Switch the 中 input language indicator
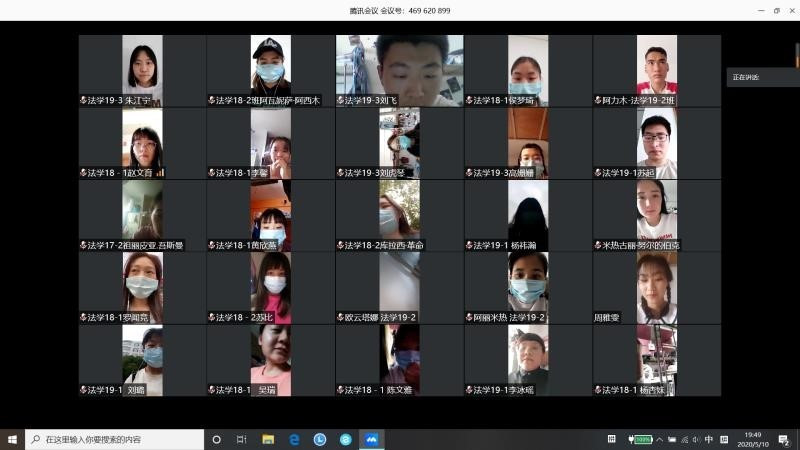This screenshot has width=800, height=450. pyautogui.click(x=709, y=439)
